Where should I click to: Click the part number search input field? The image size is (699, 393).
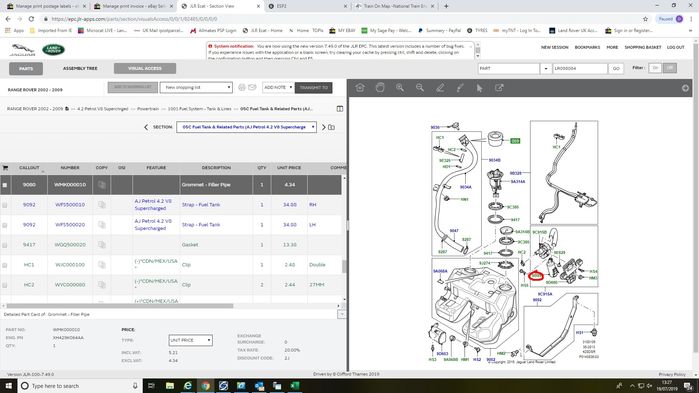tap(580, 69)
